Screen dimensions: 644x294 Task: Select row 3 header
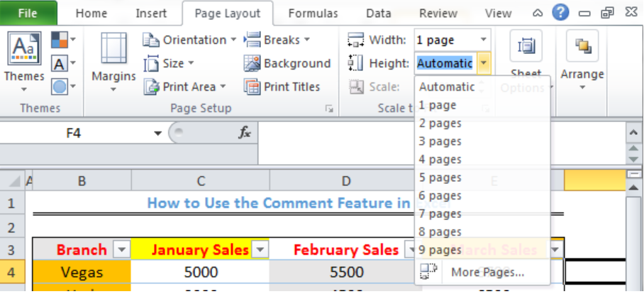click(x=12, y=249)
